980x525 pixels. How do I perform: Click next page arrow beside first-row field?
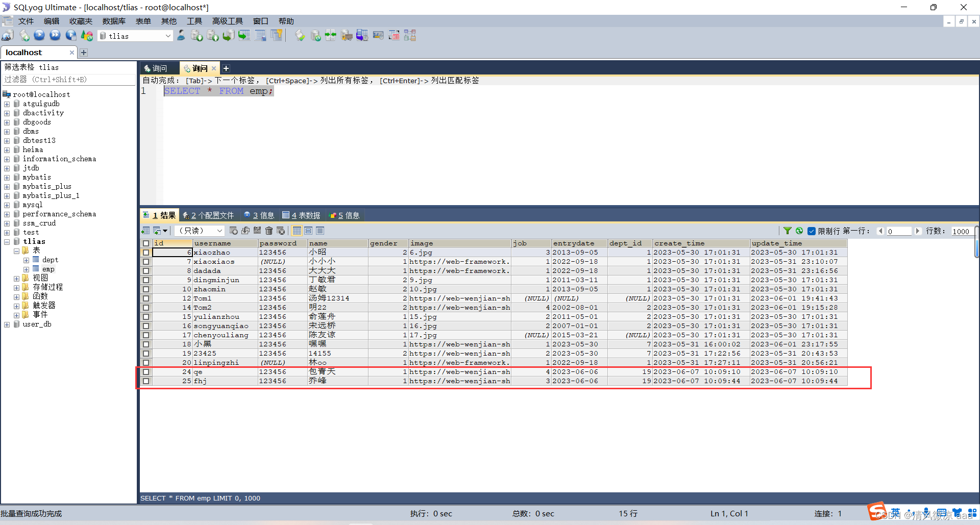[x=918, y=231]
